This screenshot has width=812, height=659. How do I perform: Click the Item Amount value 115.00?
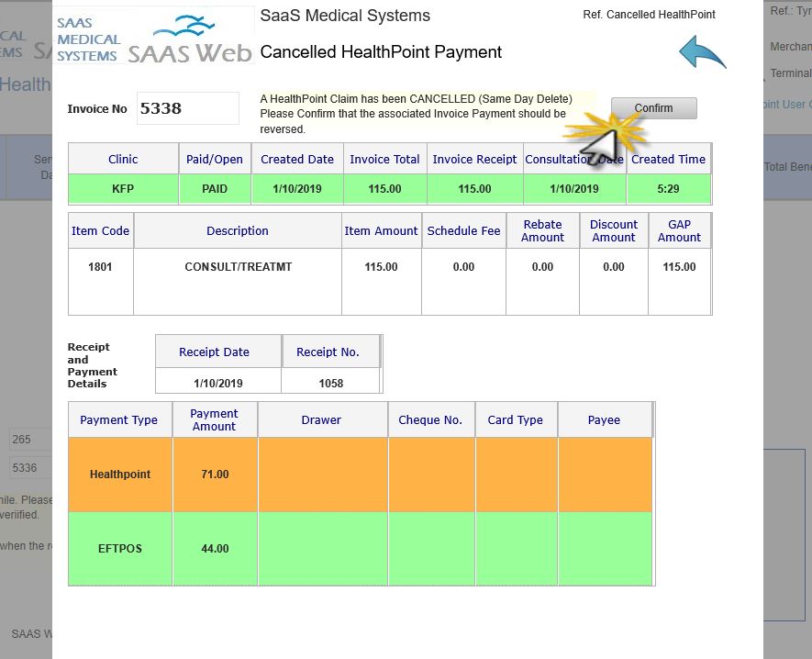tap(381, 267)
